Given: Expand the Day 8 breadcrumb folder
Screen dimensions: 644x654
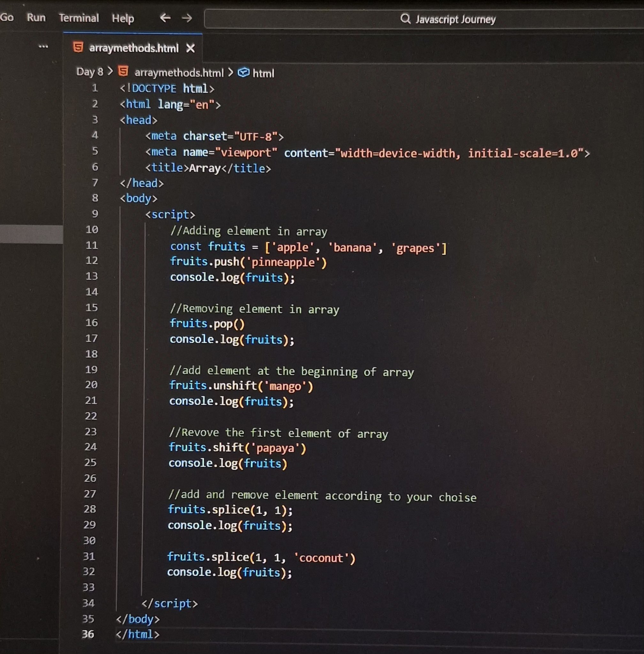Looking at the screenshot, I should click(90, 72).
